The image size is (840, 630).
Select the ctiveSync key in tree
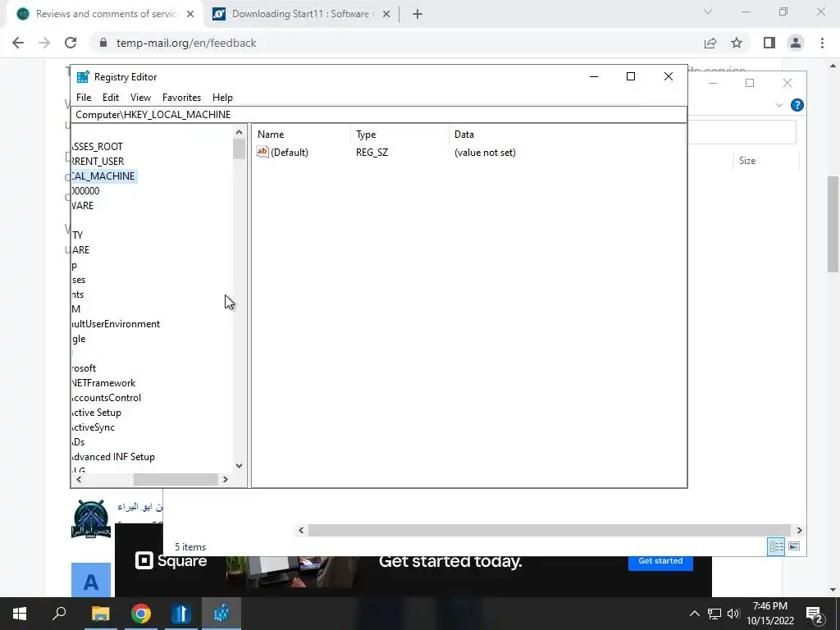pyautogui.click(x=94, y=427)
